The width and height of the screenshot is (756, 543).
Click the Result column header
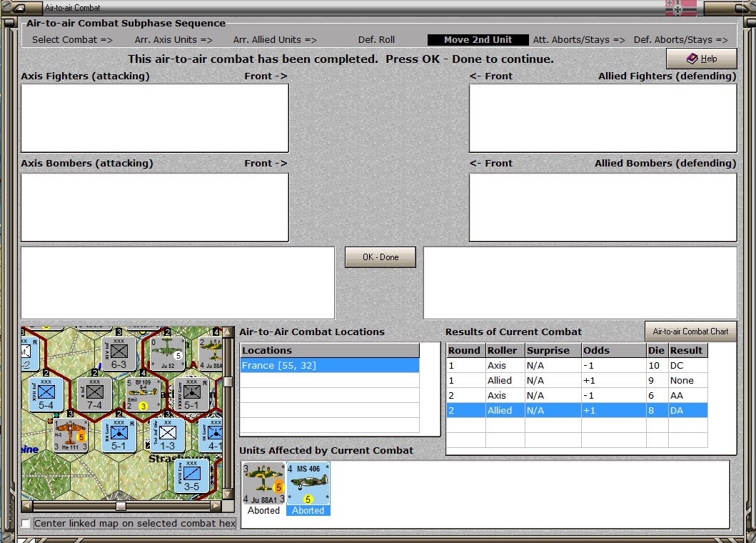coord(688,350)
